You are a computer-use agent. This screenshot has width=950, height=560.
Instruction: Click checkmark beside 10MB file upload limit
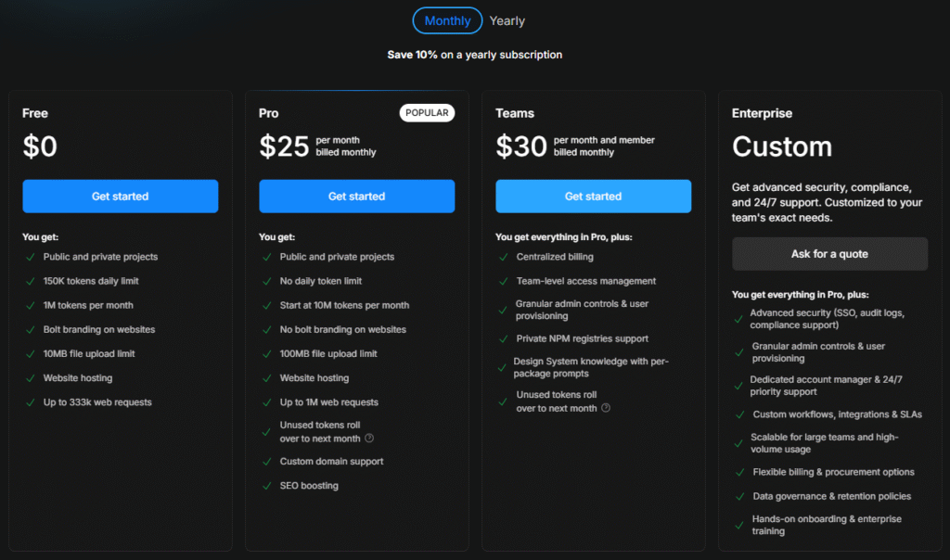click(31, 353)
